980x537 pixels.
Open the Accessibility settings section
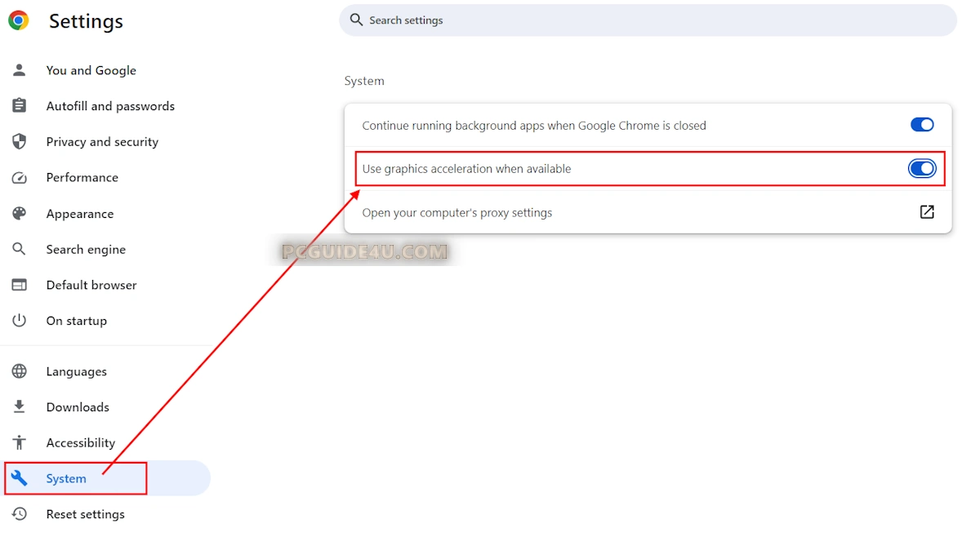(x=81, y=443)
